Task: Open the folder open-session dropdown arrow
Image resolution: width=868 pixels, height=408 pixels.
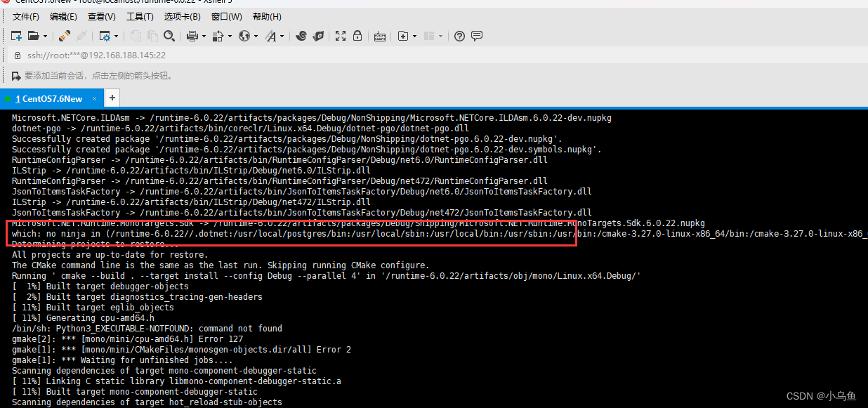Action: pos(44,36)
